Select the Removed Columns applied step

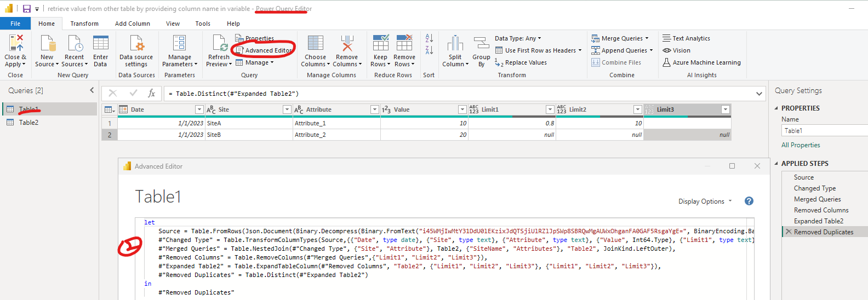point(825,210)
